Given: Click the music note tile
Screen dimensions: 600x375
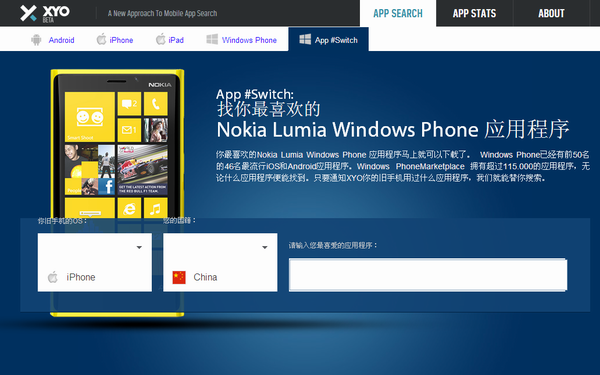Looking at the screenshot, I should (156, 209).
